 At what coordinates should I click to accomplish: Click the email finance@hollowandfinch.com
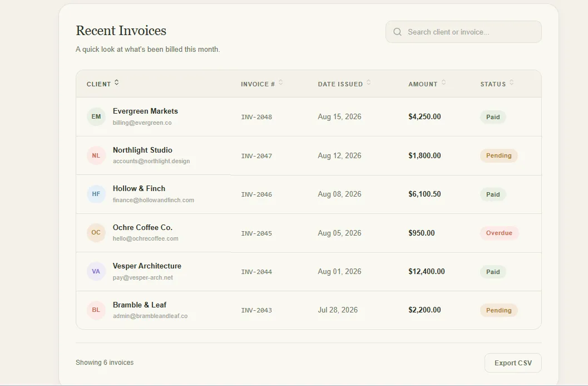(x=154, y=200)
